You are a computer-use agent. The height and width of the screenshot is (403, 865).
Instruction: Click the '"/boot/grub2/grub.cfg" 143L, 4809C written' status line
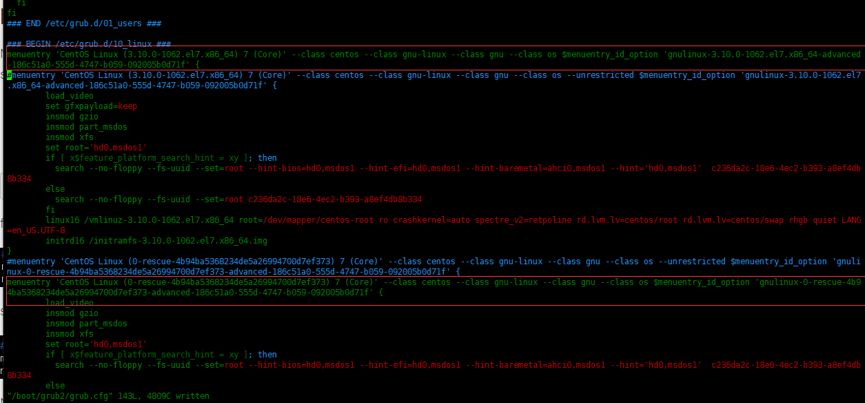click(108, 396)
